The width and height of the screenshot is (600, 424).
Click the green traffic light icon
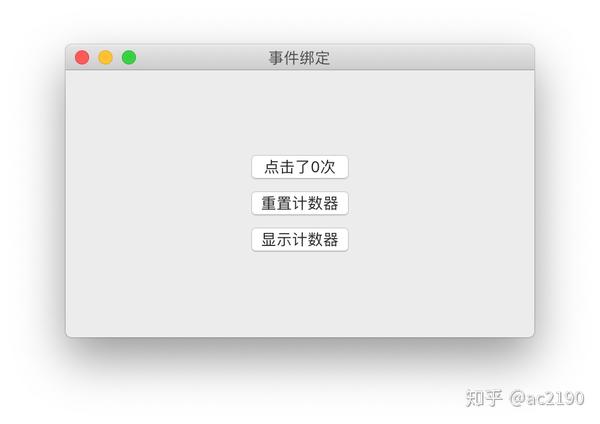click(x=129, y=57)
